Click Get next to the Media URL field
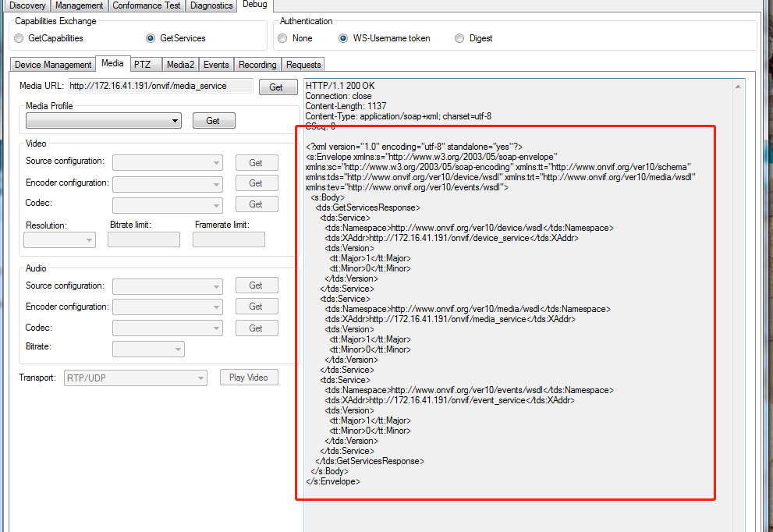Screen dimensions: 773x532 pyautogui.click(x=278, y=87)
